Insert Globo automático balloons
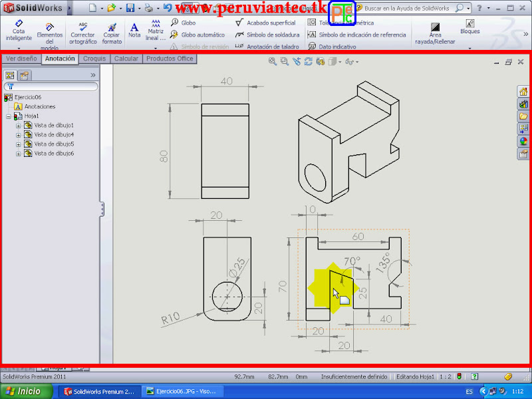532x399 pixels. (x=198, y=35)
